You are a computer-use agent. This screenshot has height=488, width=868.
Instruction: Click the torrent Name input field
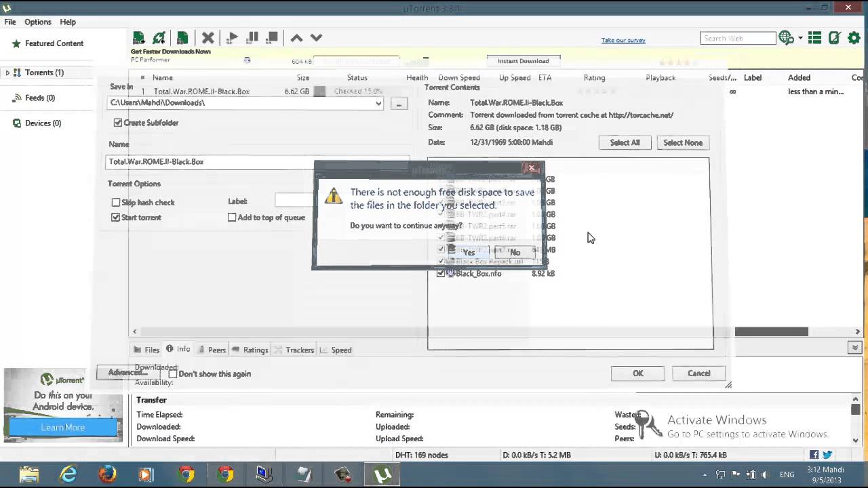(x=258, y=162)
